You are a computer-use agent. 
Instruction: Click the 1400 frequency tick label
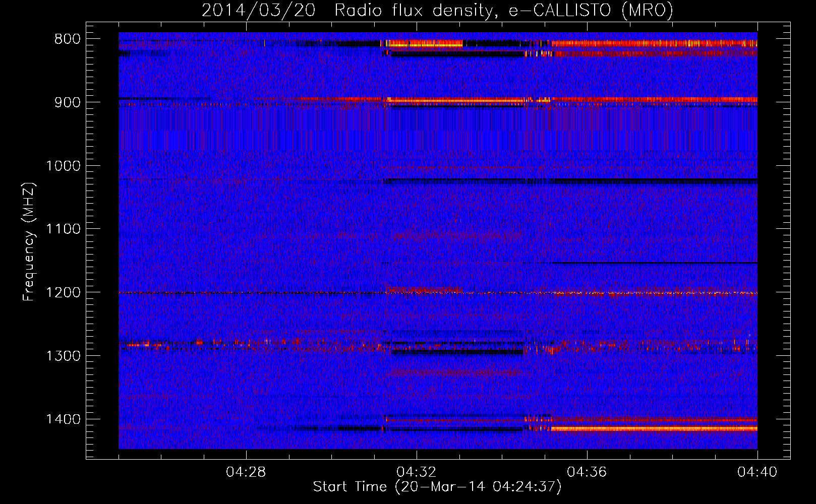pyautogui.click(x=63, y=419)
